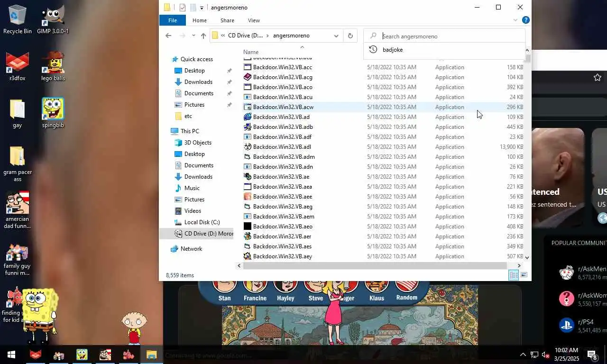Click the Properties icon in Explorer title bar

(x=183, y=8)
